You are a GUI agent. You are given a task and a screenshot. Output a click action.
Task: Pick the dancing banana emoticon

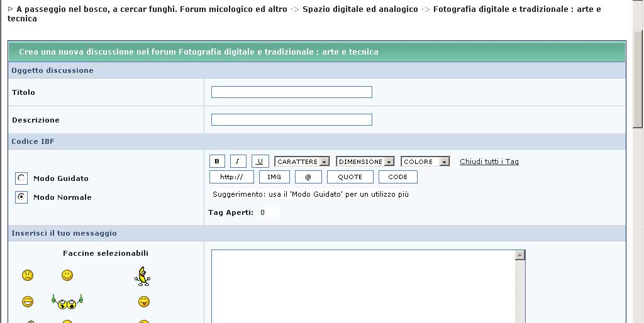[x=143, y=276]
